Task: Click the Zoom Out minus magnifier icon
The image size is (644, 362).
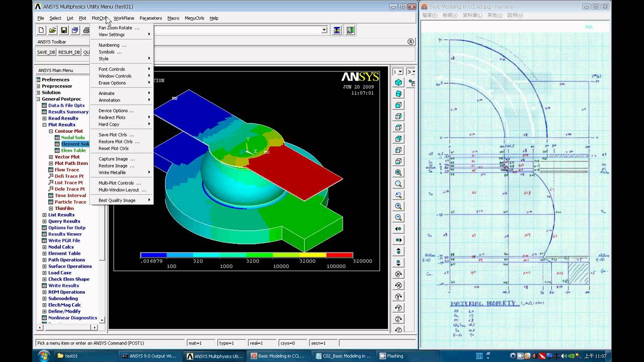Action: [398, 218]
